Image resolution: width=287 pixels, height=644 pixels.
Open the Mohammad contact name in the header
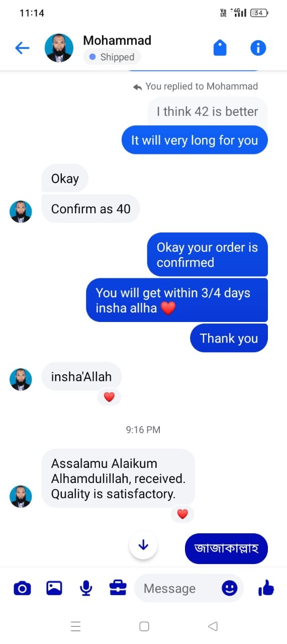117,40
